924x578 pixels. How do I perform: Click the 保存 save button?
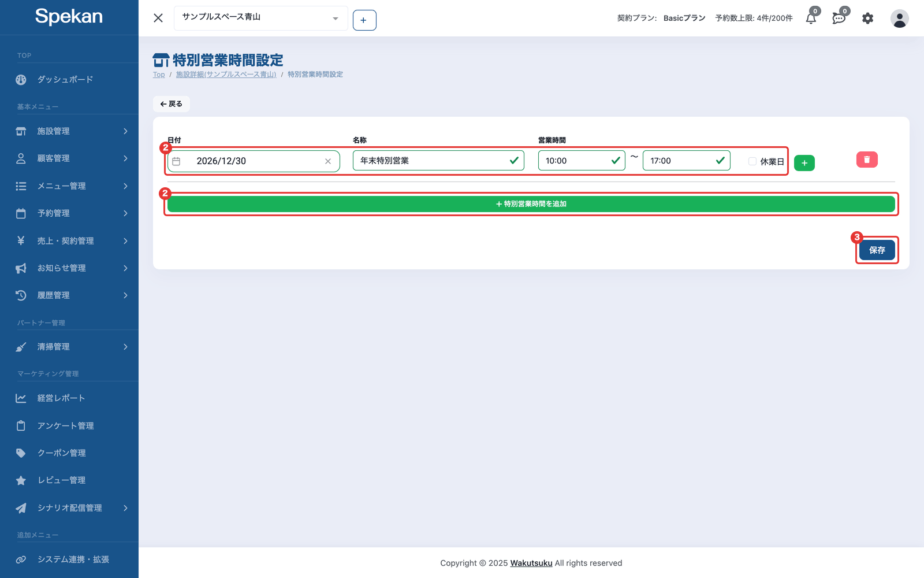[x=877, y=250]
